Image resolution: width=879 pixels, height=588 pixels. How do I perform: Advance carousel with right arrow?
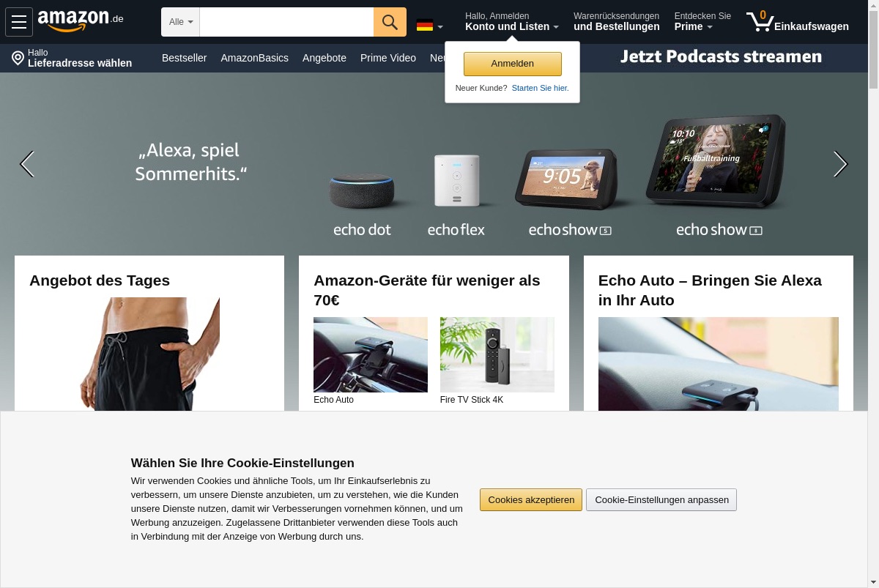(x=840, y=164)
